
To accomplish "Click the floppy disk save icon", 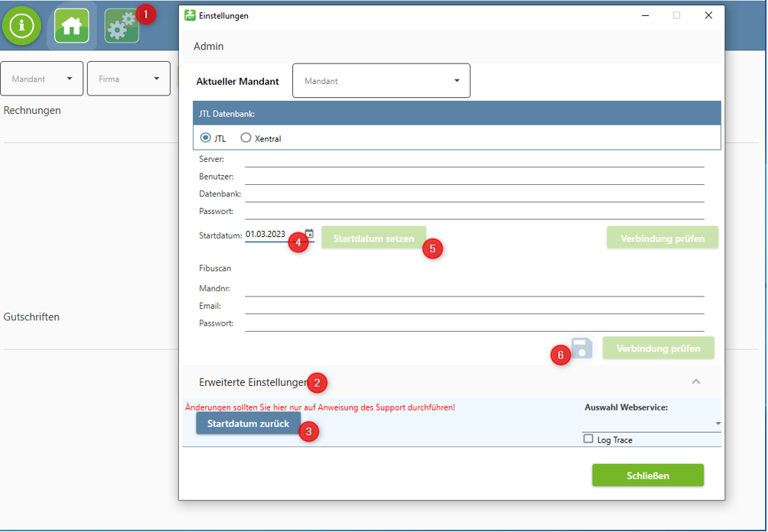I will (x=582, y=349).
